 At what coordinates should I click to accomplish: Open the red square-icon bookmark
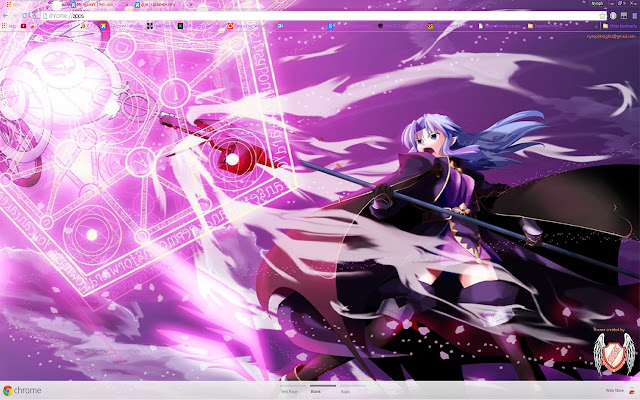(230, 26)
